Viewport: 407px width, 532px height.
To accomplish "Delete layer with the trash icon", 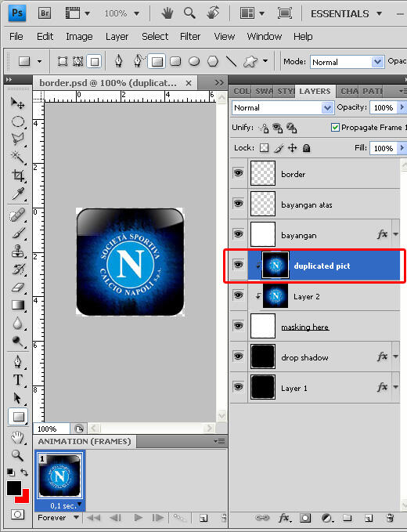I will (x=391, y=518).
